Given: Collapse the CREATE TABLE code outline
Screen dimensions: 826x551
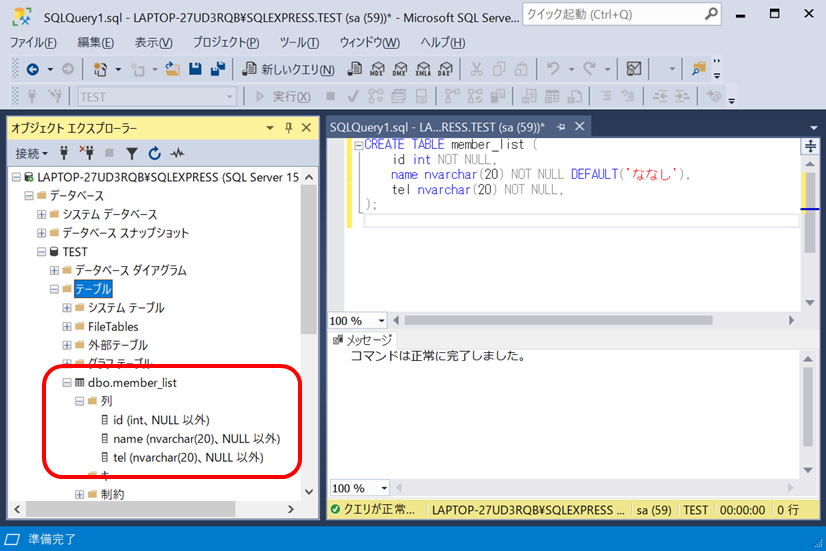Looking at the screenshot, I should (359, 145).
